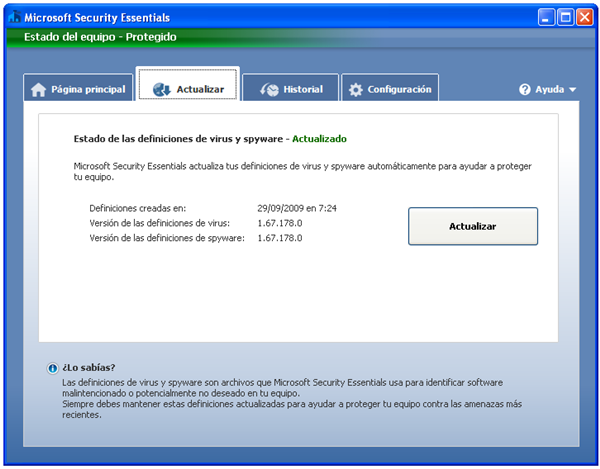Click Versión de las definiciones de spyware label
Image resolution: width=600 pixels, height=469 pixels.
coord(167,238)
